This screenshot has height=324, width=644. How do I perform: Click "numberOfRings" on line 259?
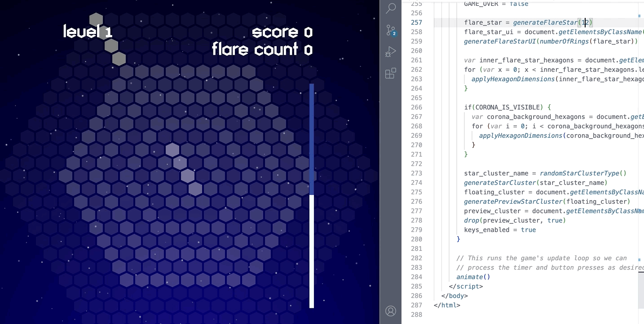564,41
